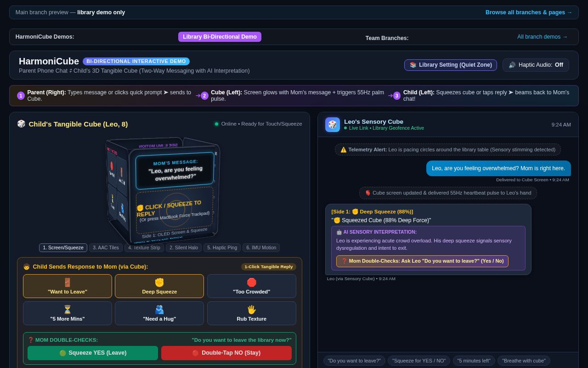The image size is (588, 368).
Task: Select 1. Screen/Squeeze cube side tab
Action: pyautogui.click(x=63, y=247)
